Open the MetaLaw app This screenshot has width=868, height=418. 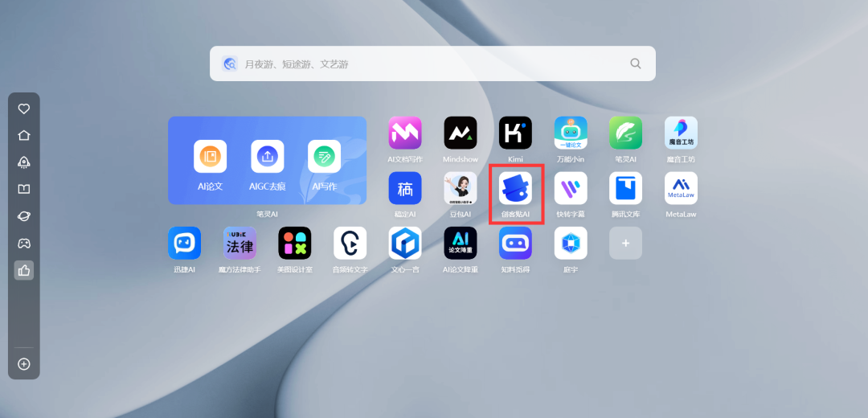click(681, 188)
